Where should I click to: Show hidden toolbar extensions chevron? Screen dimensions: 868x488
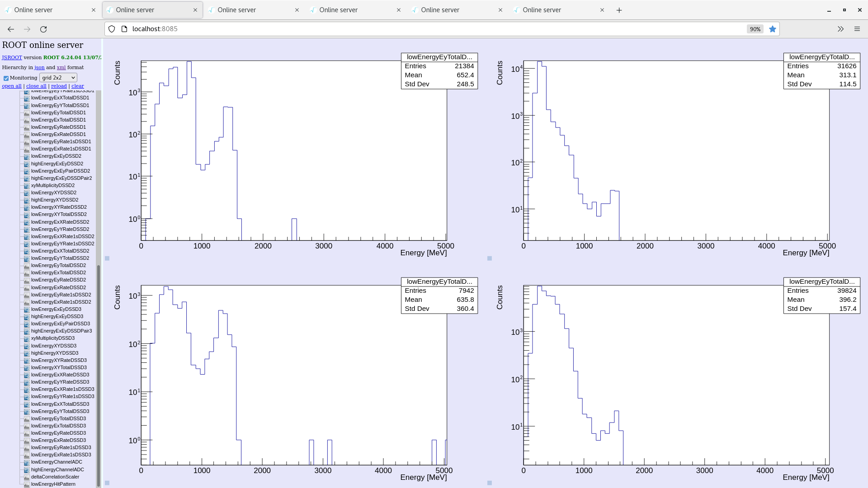(840, 29)
